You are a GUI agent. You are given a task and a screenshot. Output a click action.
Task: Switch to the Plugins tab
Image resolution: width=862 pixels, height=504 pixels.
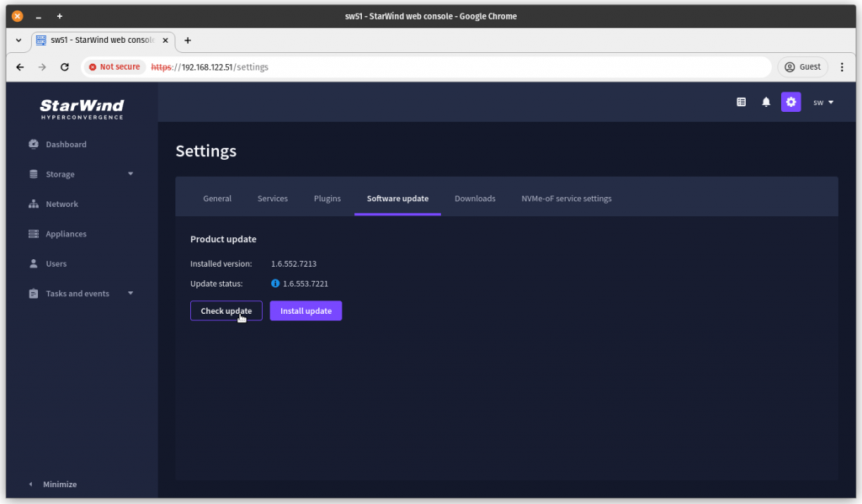327,199
